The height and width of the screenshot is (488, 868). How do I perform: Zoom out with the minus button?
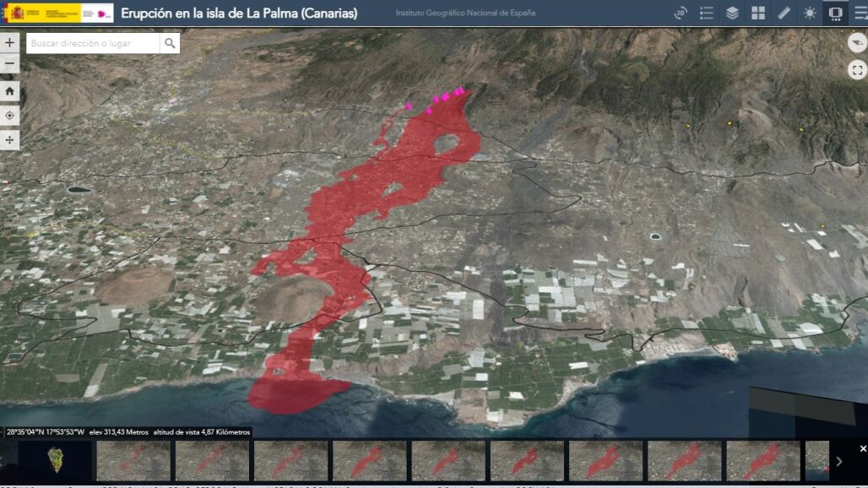pos(10,64)
